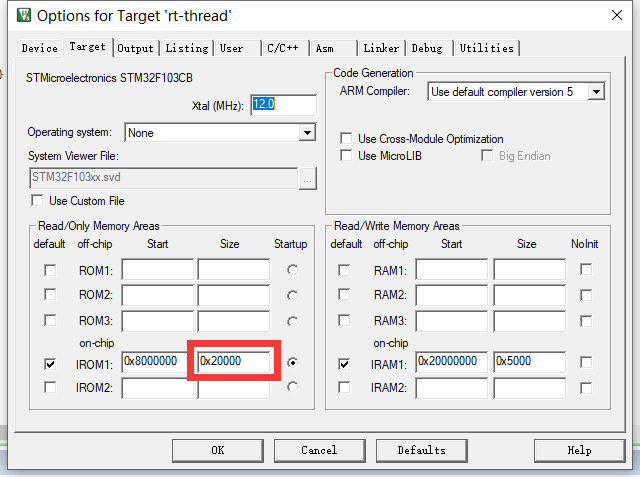The height and width of the screenshot is (477, 640).
Task: Toggle the Use MicroLIB checkbox
Action: point(347,156)
